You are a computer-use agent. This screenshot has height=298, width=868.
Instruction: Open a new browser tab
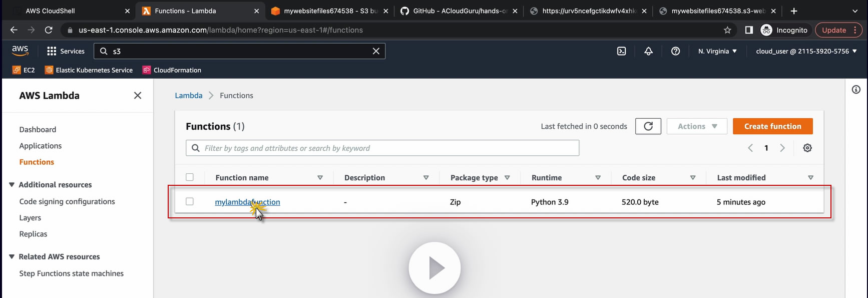[794, 11]
